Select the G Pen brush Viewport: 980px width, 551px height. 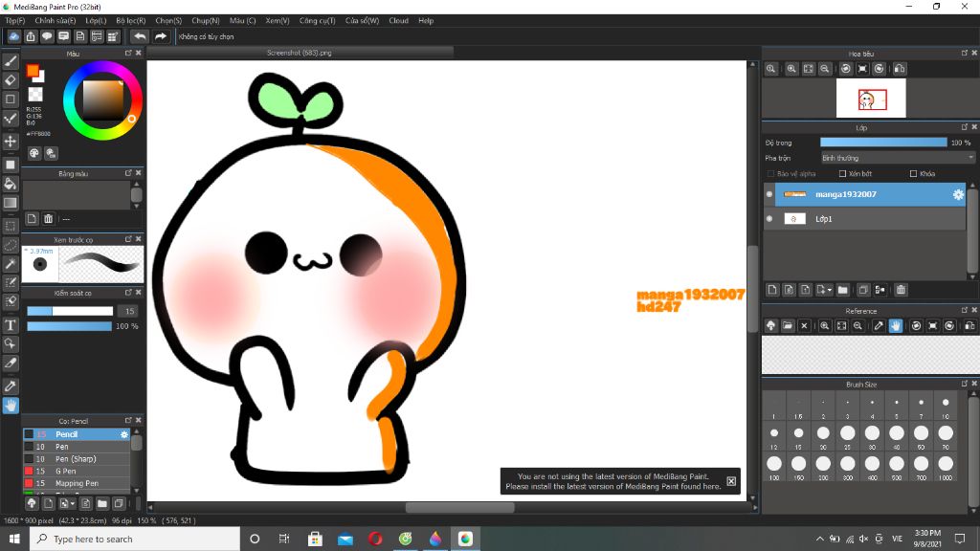point(77,471)
